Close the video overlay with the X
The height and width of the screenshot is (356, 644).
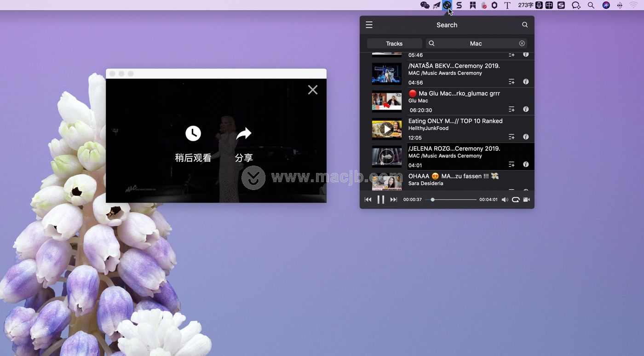point(313,90)
